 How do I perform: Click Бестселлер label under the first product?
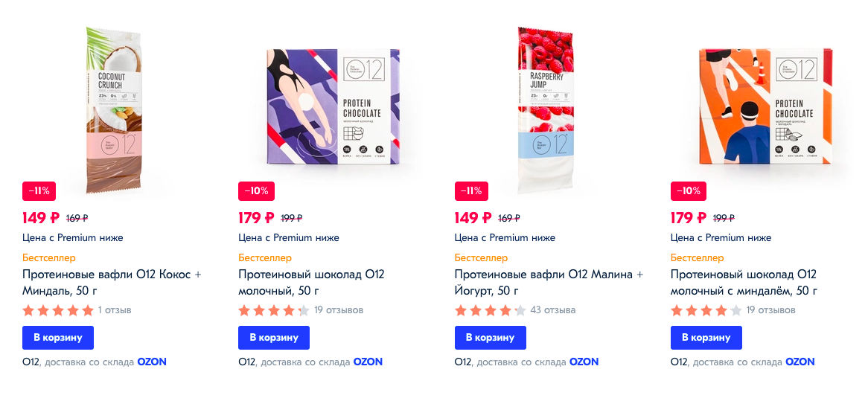click(x=49, y=257)
